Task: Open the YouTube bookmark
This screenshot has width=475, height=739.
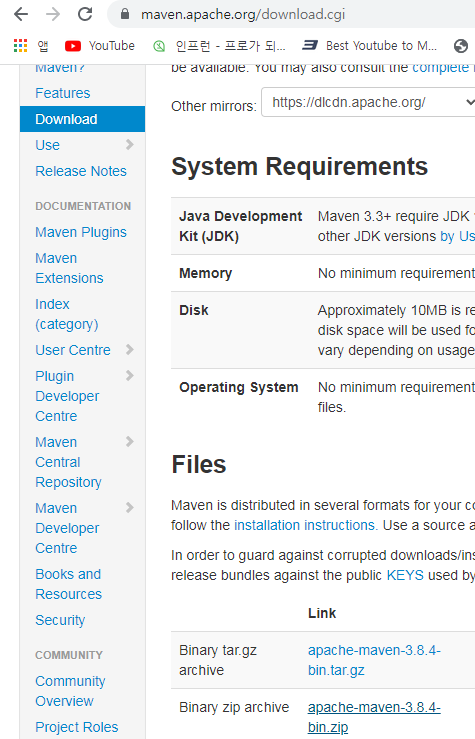Action: pos(99,46)
